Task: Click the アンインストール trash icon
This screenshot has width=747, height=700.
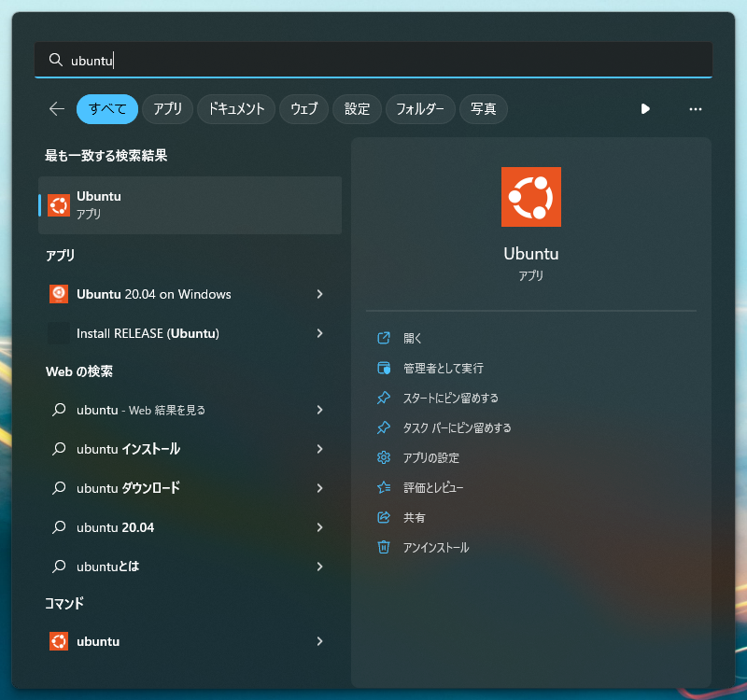Action: point(384,548)
